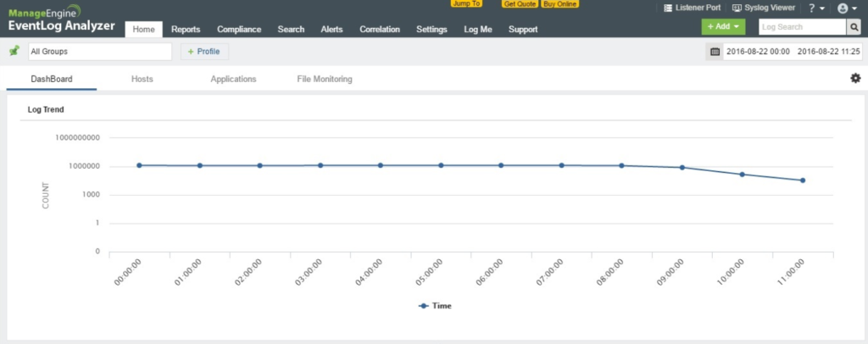Open the File Monitoring tab
This screenshot has height=344, width=868.
coord(325,79)
